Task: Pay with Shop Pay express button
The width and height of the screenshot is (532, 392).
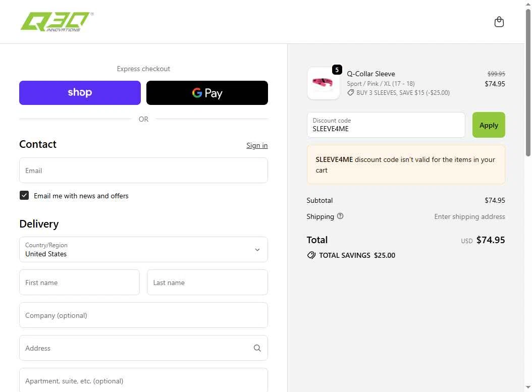Action: (80, 92)
